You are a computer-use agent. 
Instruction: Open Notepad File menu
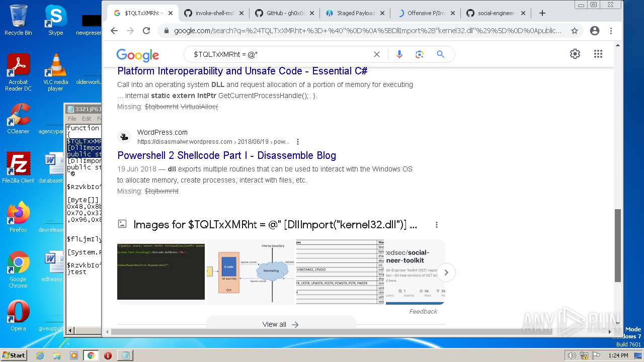pyautogui.click(x=72, y=119)
